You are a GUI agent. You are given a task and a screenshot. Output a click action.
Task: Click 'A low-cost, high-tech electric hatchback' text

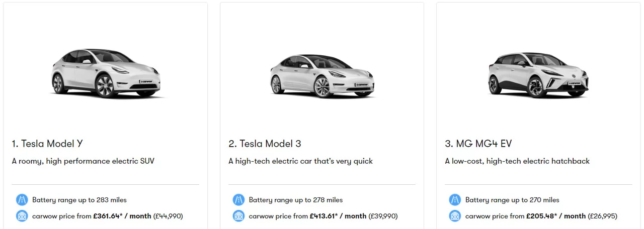[517, 161]
